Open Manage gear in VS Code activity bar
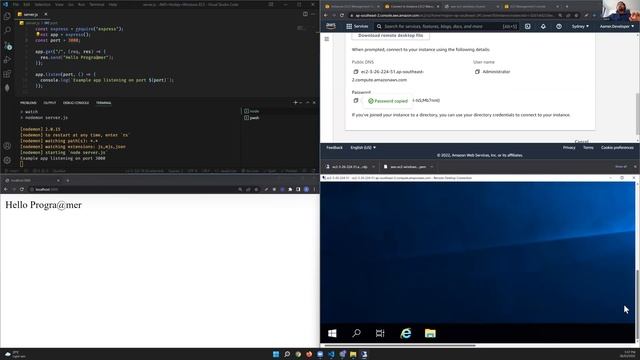This screenshot has width=640, height=360. (x=7, y=160)
